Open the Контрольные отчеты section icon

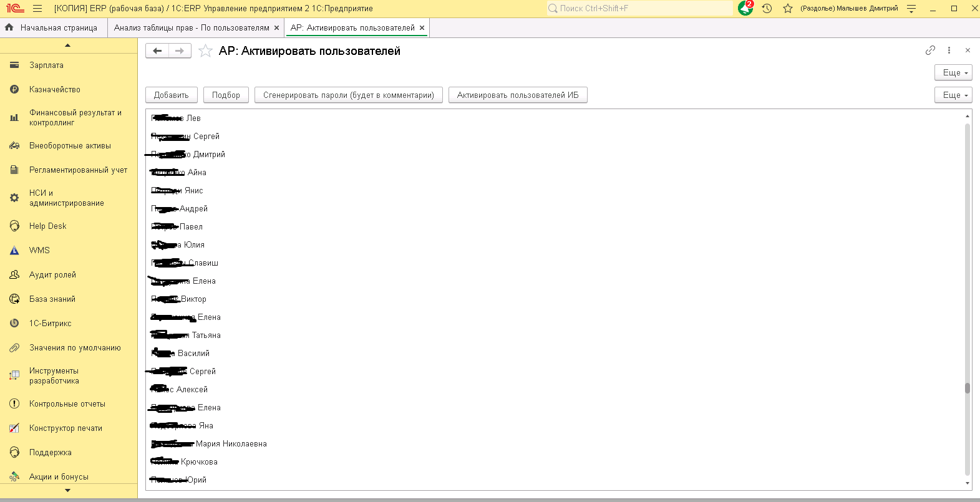[14, 403]
